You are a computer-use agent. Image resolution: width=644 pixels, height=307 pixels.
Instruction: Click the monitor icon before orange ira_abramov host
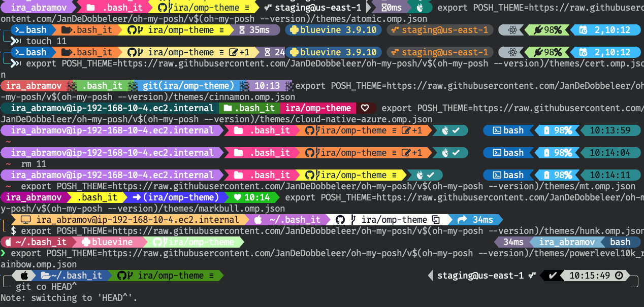point(26,220)
